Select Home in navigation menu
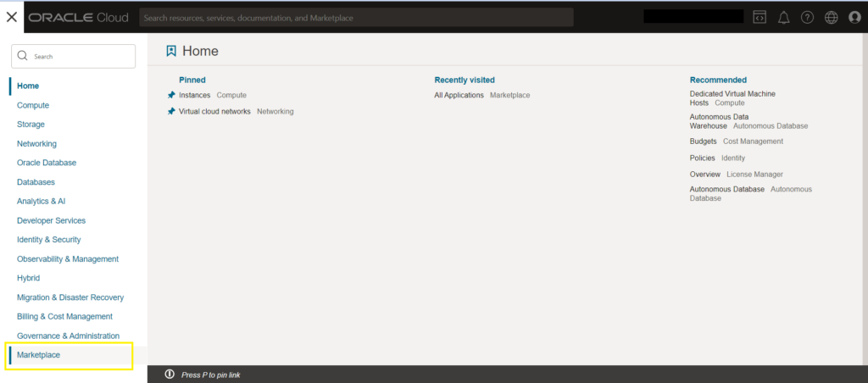This screenshot has width=868, height=383. 28,86
